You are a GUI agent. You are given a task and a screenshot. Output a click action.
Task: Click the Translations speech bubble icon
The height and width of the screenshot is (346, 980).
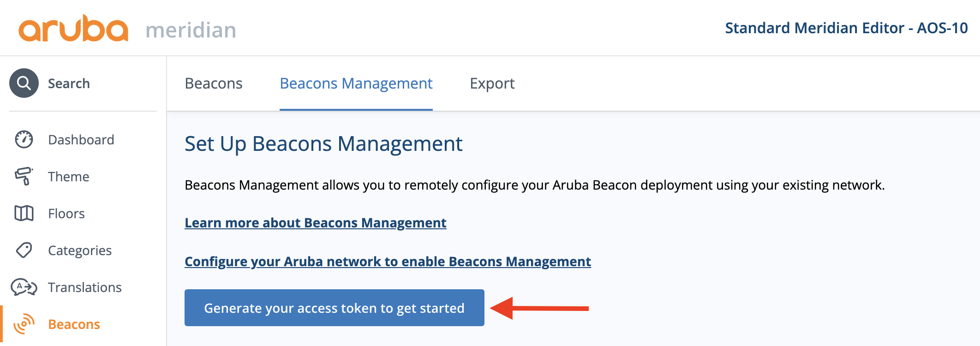click(x=24, y=287)
